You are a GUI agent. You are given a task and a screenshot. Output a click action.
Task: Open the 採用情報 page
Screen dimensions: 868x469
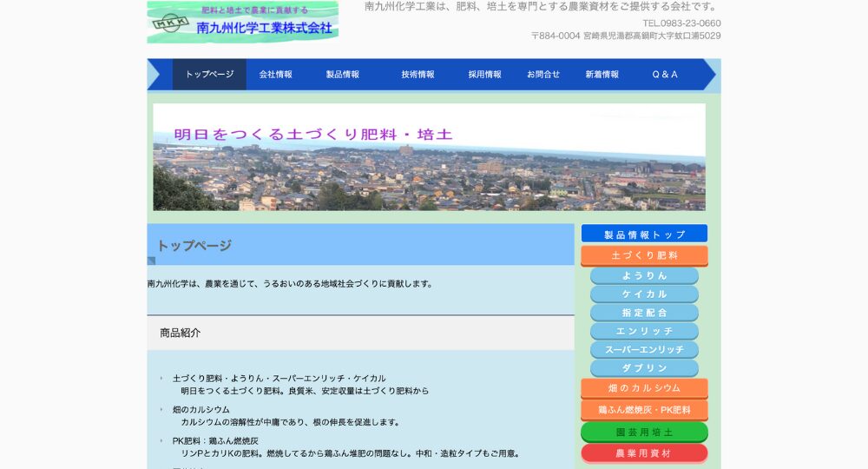click(485, 74)
